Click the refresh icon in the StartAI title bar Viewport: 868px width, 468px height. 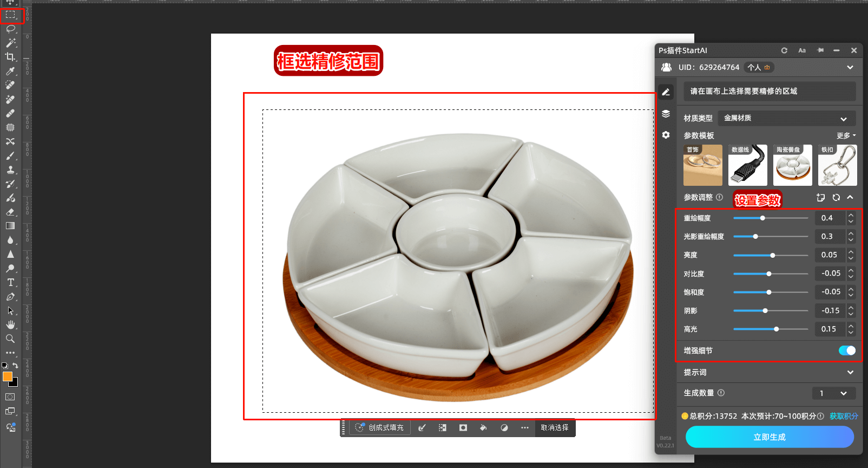(784, 50)
